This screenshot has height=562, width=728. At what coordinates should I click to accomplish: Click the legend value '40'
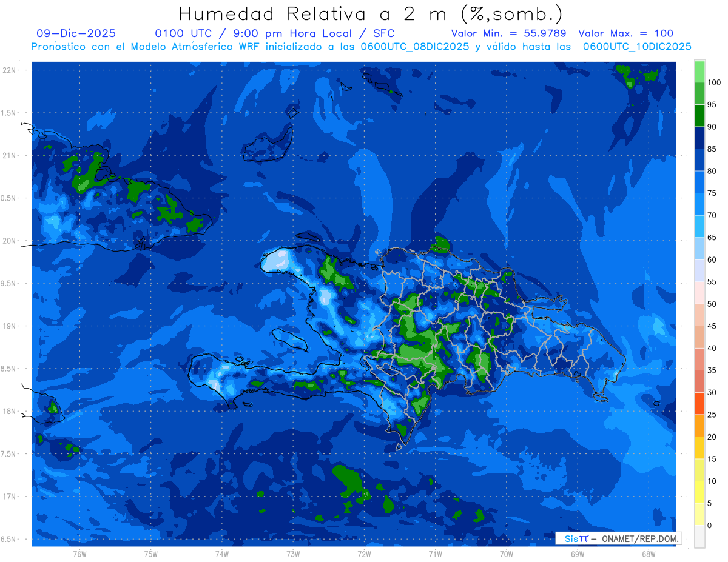(712, 348)
